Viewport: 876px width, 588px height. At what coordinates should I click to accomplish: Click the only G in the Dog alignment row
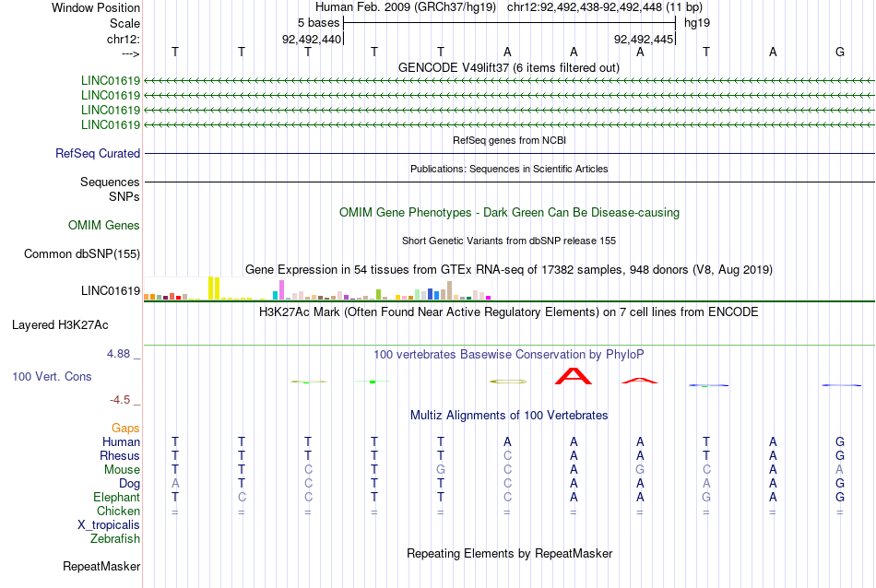pyautogui.click(x=840, y=484)
